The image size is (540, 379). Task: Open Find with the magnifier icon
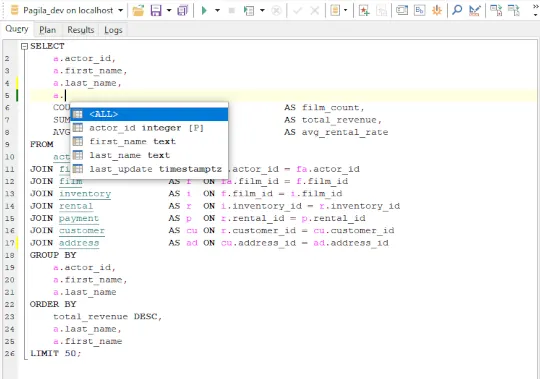tap(457, 11)
